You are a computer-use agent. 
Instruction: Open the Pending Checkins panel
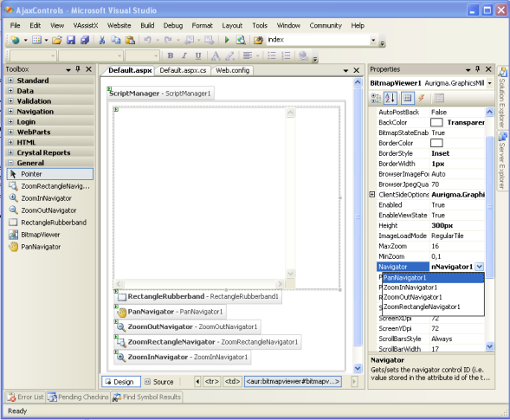[78, 397]
